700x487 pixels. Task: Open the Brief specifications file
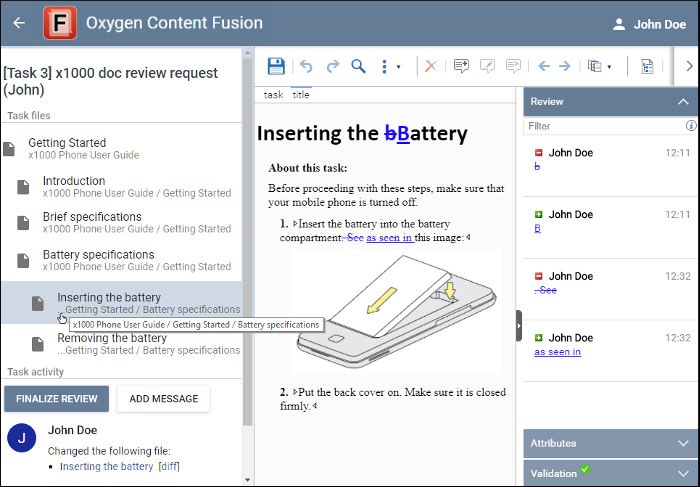pyautogui.click(x=121, y=222)
